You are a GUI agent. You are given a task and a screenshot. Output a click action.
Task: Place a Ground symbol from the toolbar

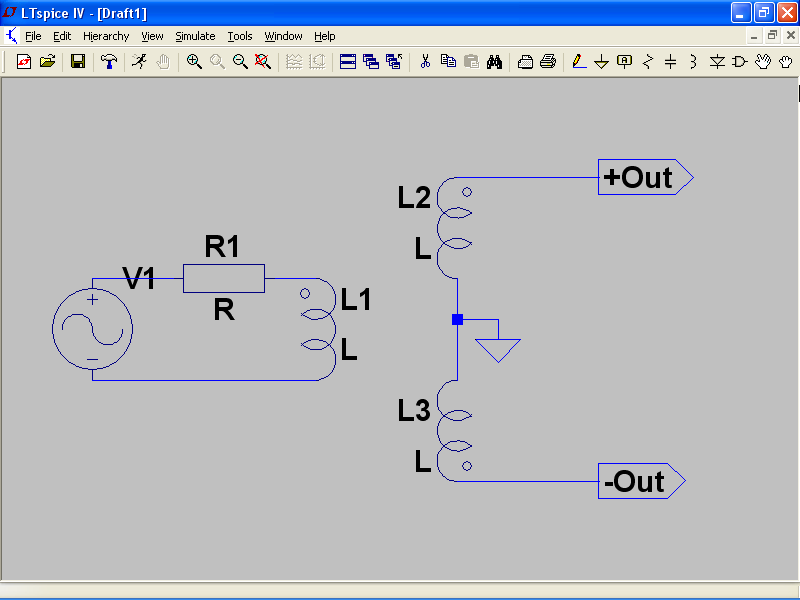(x=602, y=62)
